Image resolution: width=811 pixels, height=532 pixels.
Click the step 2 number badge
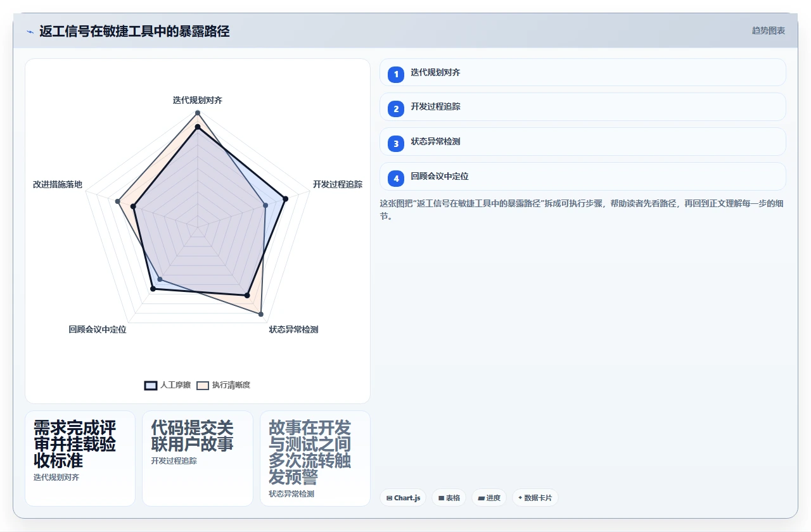(396, 108)
